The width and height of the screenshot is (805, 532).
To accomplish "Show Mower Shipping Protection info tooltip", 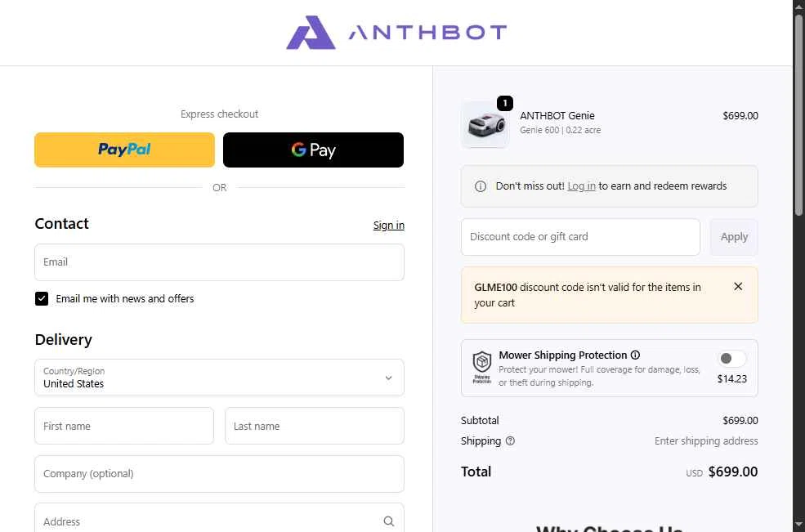I will pos(635,355).
